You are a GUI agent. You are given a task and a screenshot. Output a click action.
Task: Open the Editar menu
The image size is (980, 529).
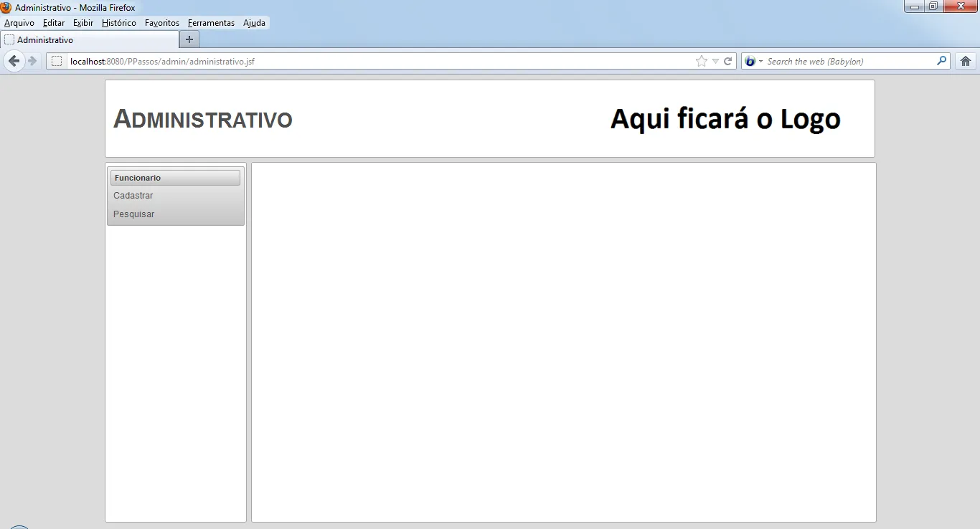pos(54,23)
